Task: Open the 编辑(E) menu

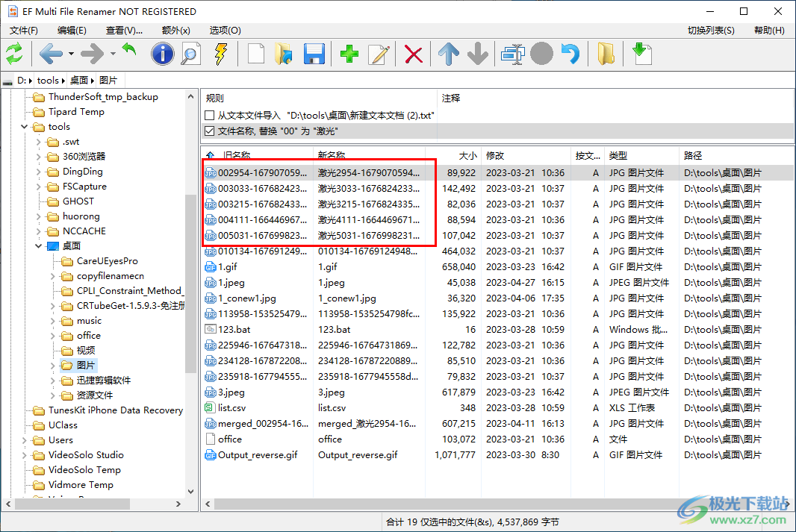Action: point(72,31)
